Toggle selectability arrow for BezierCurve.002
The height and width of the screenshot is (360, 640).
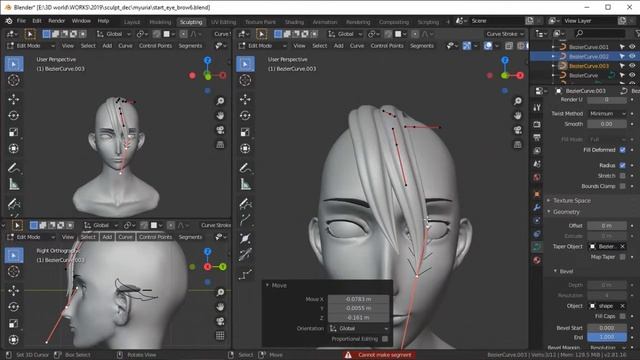[622, 56]
